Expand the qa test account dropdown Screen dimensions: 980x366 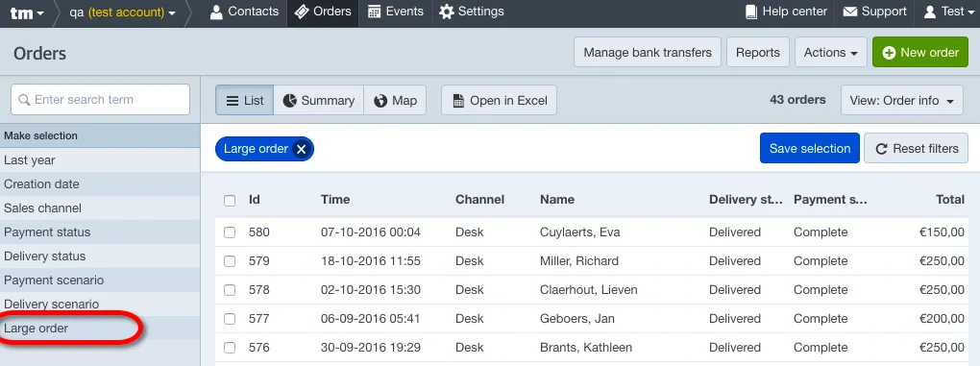click(x=123, y=12)
